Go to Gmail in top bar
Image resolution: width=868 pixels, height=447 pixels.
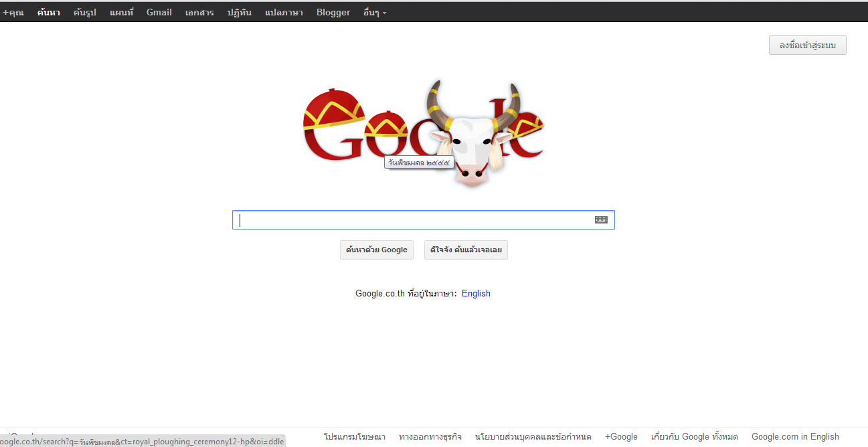click(x=159, y=12)
